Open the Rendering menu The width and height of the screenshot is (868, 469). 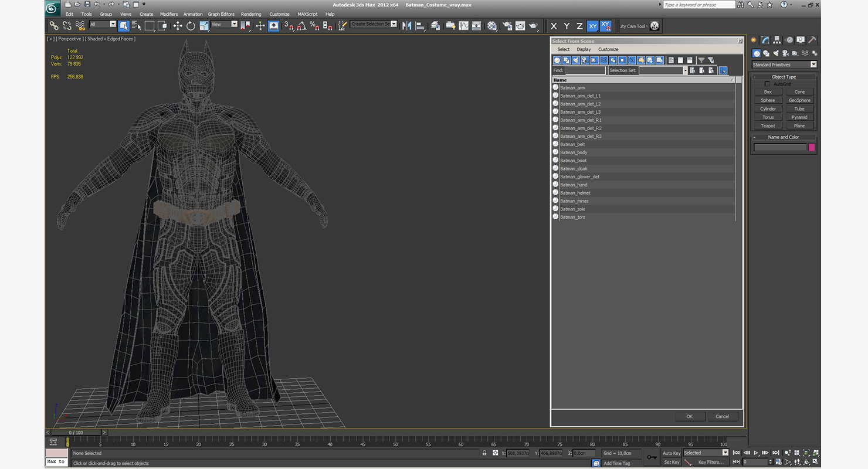pos(251,14)
